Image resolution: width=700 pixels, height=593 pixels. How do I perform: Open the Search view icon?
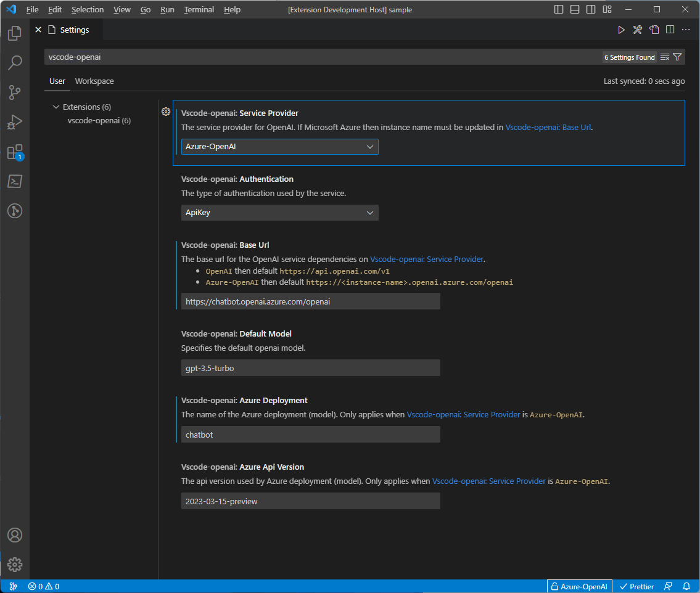[15, 62]
